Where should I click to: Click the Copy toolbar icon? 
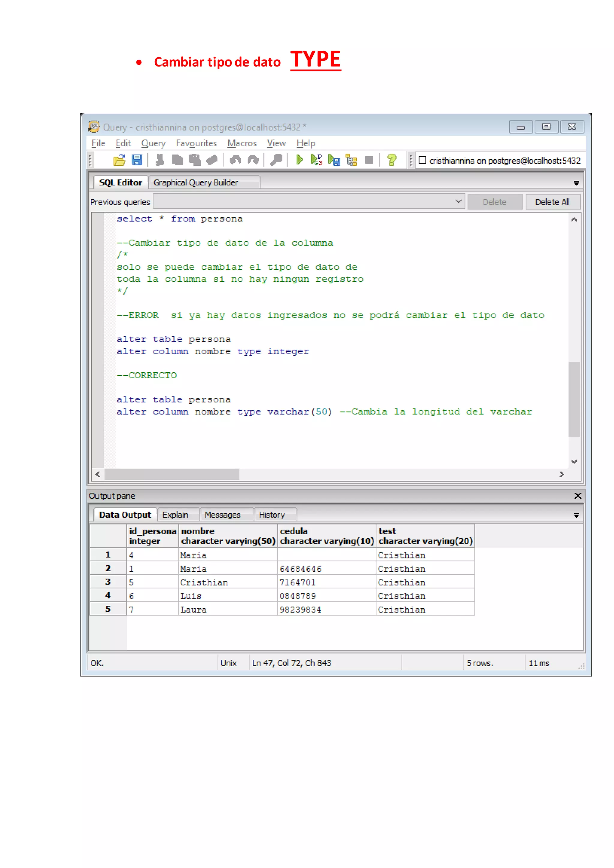[x=177, y=160]
